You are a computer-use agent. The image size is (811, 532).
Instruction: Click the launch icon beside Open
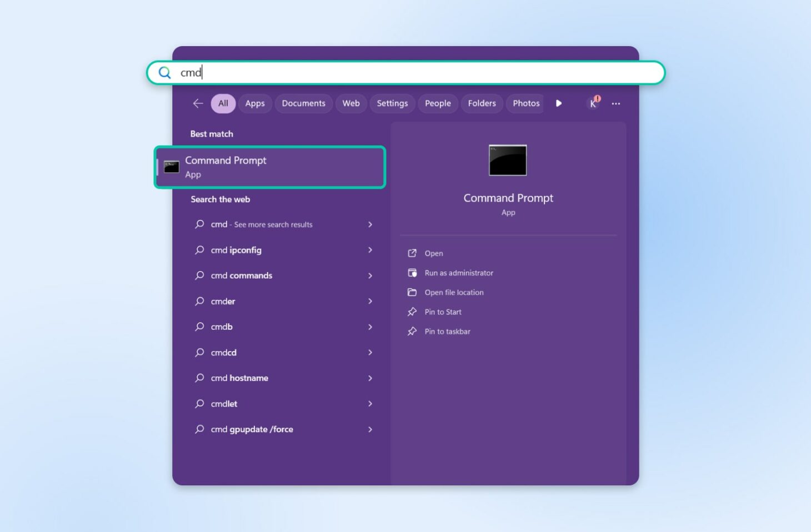point(412,253)
